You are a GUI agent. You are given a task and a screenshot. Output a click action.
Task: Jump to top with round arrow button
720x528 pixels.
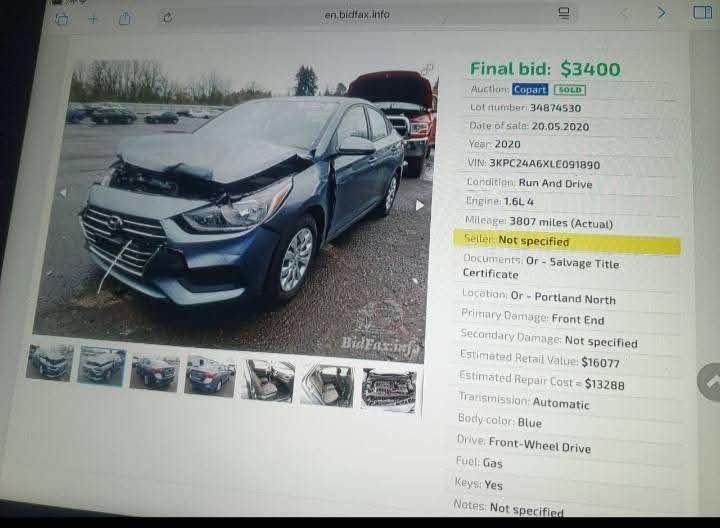(710, 382)
